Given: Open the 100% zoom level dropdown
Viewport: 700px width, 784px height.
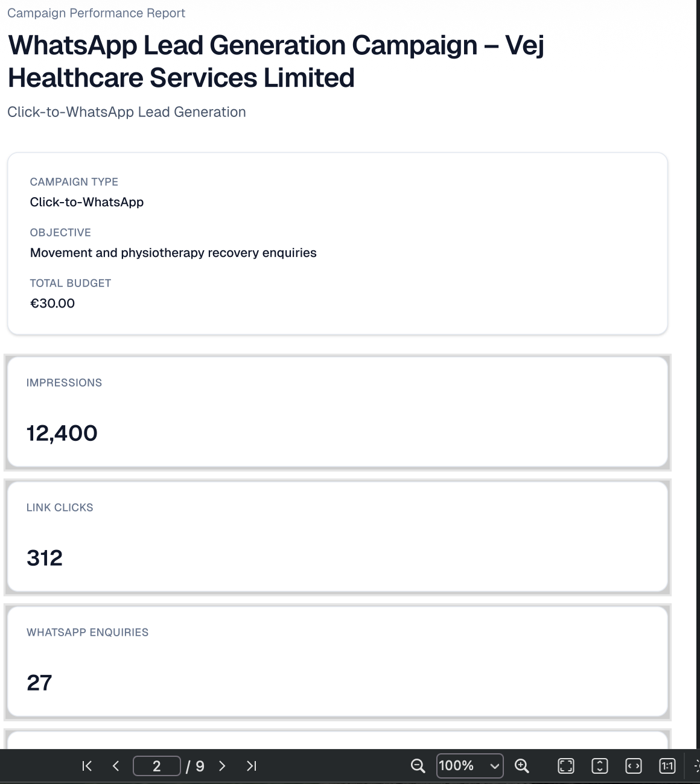Looking at the screenshot, I should tap(470, 766).
